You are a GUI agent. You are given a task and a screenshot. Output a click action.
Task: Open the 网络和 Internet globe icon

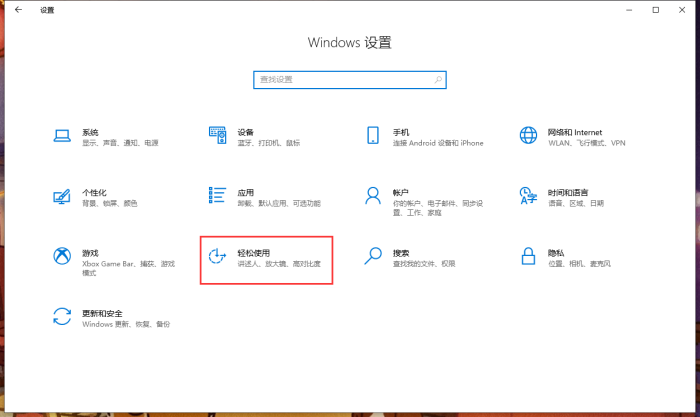click(528, 136)
